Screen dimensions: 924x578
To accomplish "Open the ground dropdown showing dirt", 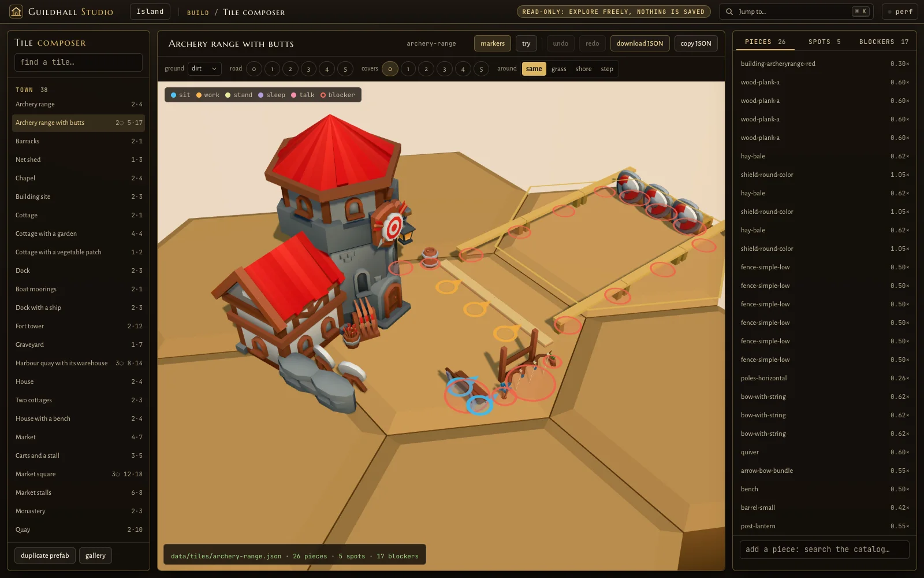I will tap(204, 69).
